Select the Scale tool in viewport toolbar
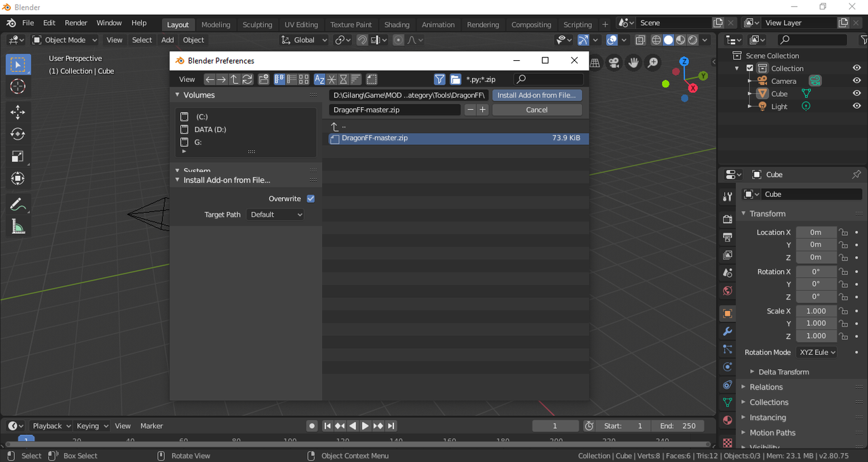This screenshot has width=868, height=462. (18, 156)
